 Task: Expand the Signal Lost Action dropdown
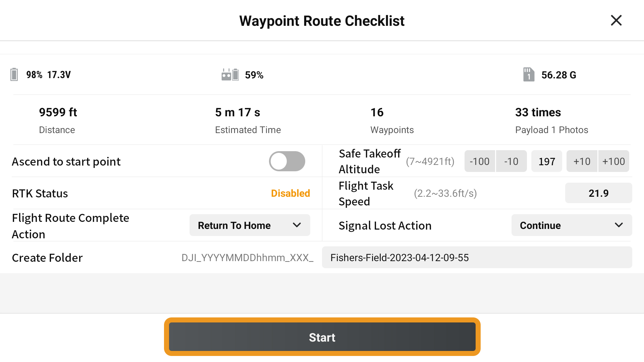(x=572, y=225)
